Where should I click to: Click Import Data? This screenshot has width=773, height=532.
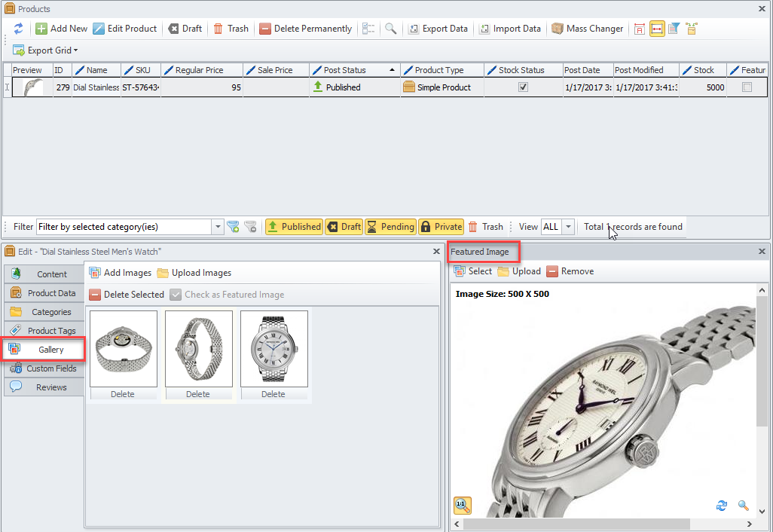[x=511, y=29]
